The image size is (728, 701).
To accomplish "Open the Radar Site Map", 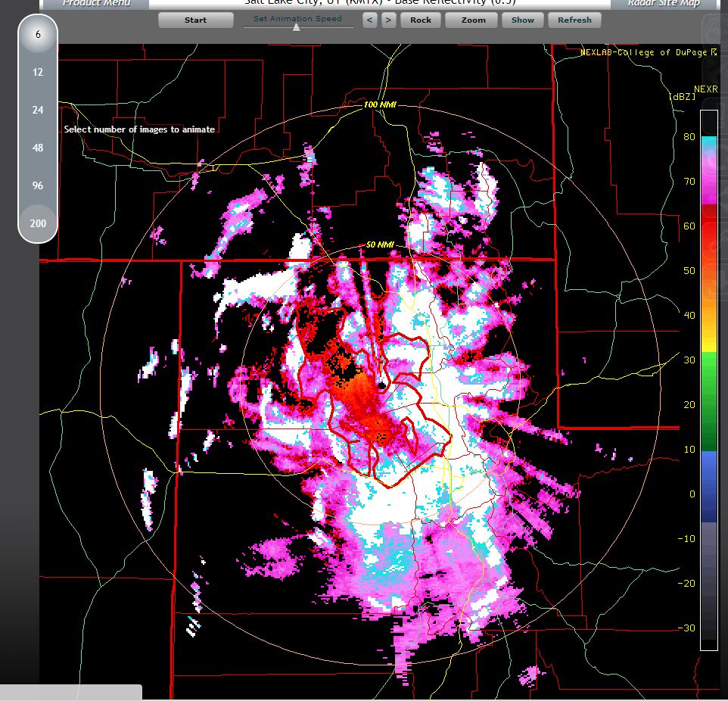I will [661, 3].
